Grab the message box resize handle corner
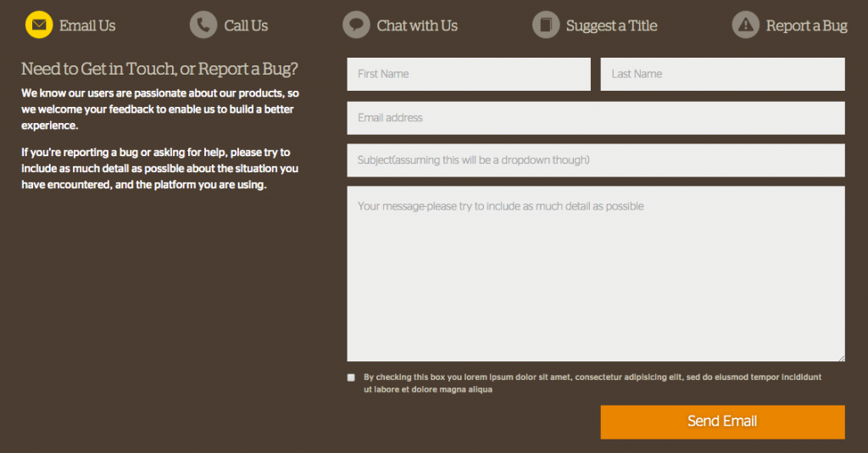The image size is (868, 453). (842, 358)
